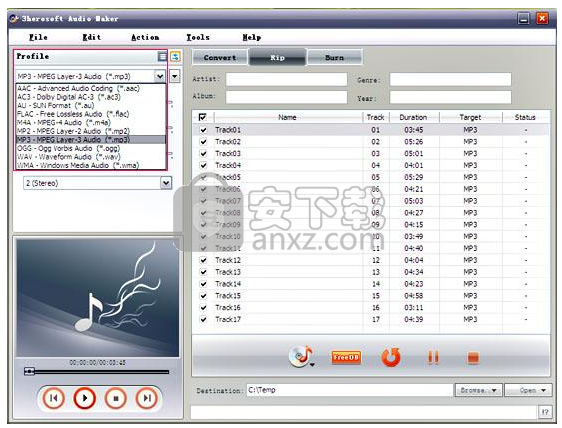562x428 pixels.
Task: Uncheck the Track03 checkbox
Action: [203, 153]
